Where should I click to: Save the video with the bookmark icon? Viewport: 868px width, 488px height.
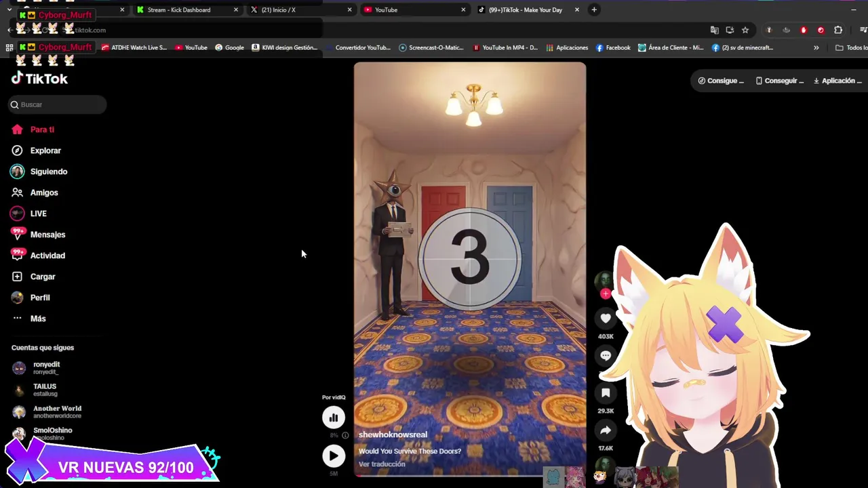606,392
